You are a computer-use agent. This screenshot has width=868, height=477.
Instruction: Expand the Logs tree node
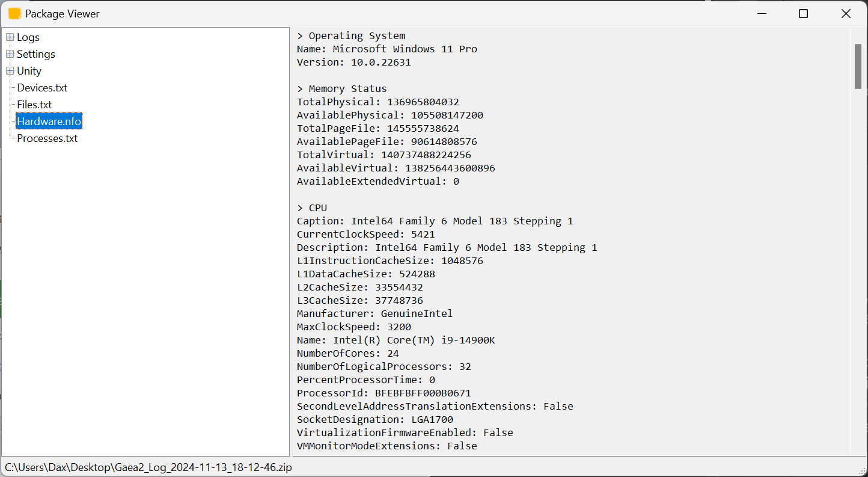[10, 37]
